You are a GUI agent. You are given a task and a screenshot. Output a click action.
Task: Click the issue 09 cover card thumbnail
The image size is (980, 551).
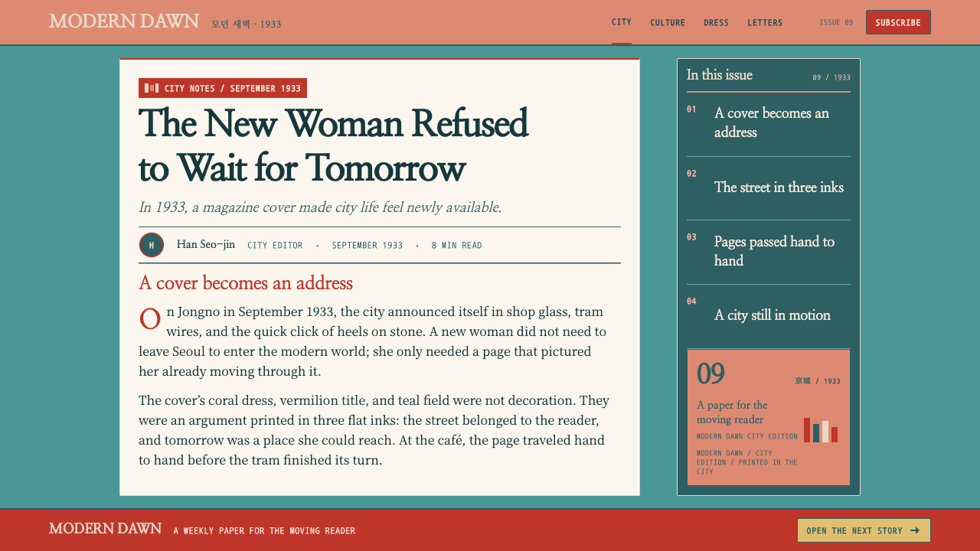[769, 417]
